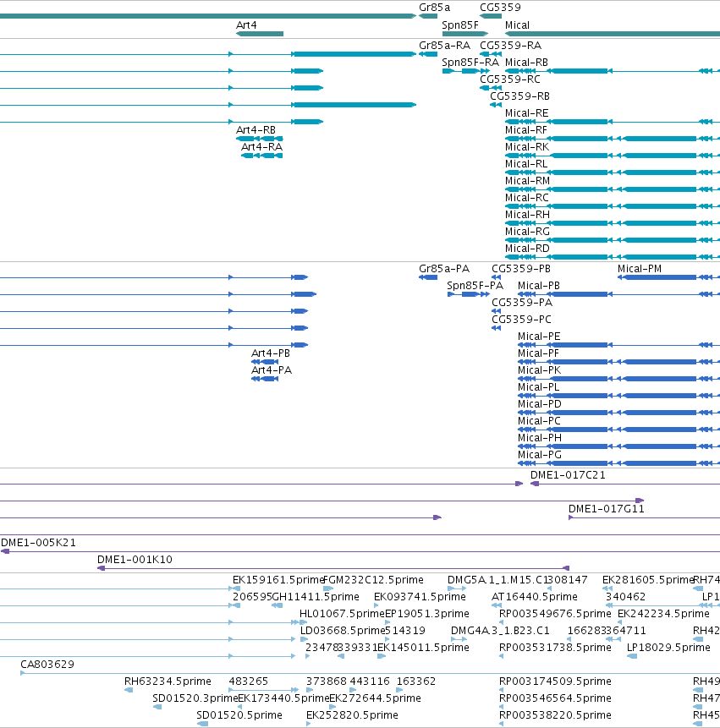The width and height of the screenshot is (720, 728).
Task: Select the RP003549676.5prime EST label
Action: click(x=555, y=614)
